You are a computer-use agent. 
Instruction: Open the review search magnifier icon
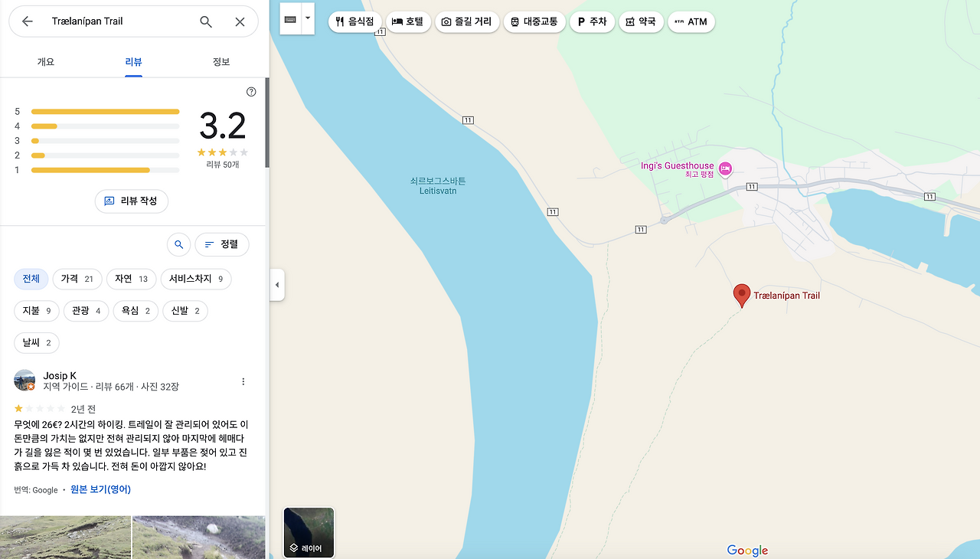click(x=178, y=244)
